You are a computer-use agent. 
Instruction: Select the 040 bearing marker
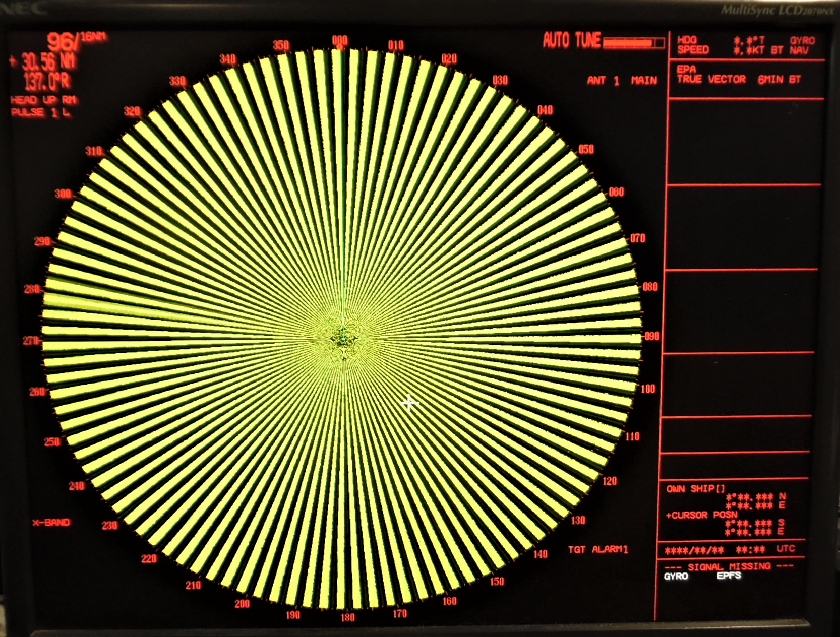[545, 110]
